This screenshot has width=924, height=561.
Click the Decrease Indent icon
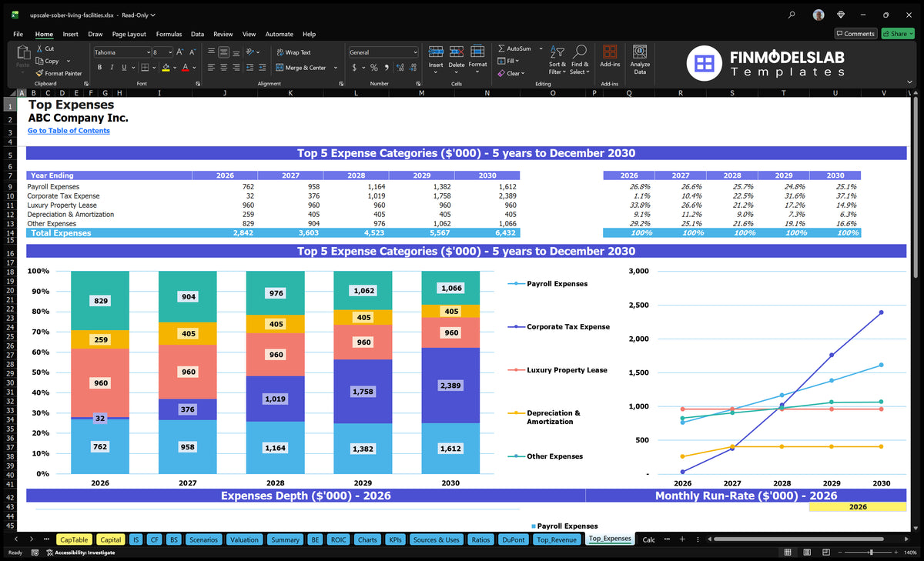[249, 68]
